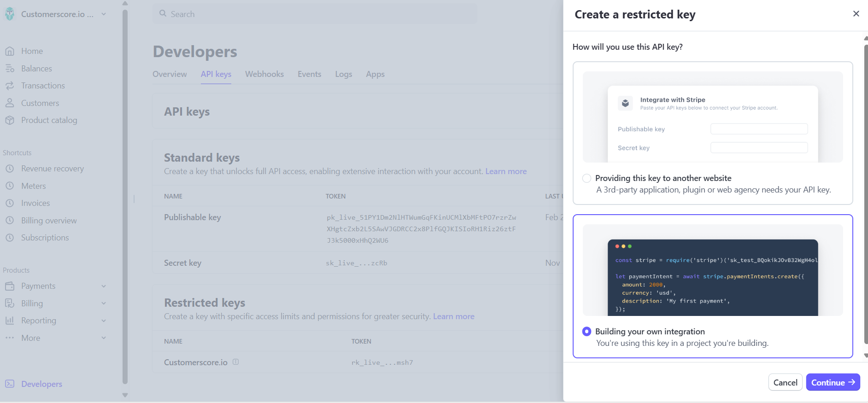Click the Integrate with Stripe illustration

[x=713, y=117]
